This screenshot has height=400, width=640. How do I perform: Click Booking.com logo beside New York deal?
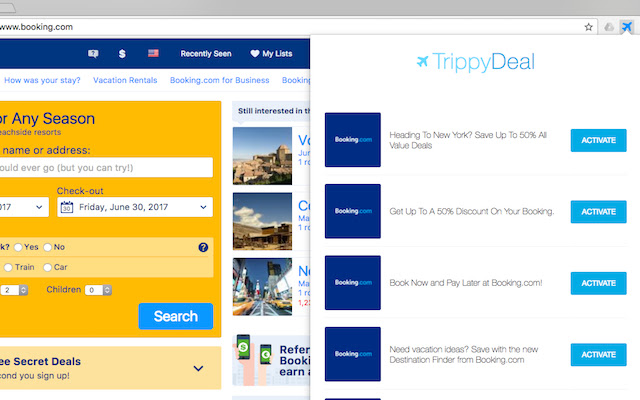[353, 140]
